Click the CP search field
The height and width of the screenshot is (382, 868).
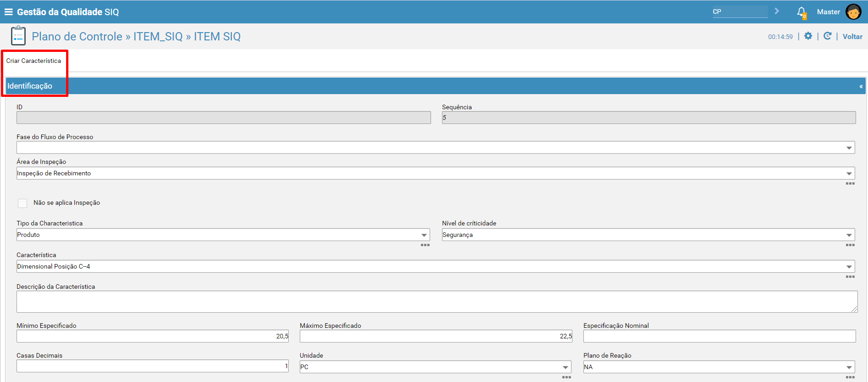[x=740, y=11]
